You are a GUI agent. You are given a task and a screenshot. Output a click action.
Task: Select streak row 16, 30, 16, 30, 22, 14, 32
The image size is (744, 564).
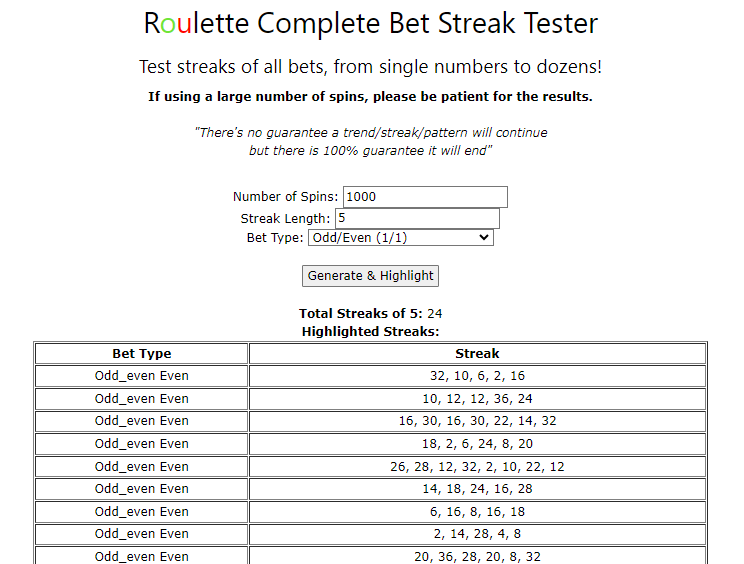pos(477,421)
